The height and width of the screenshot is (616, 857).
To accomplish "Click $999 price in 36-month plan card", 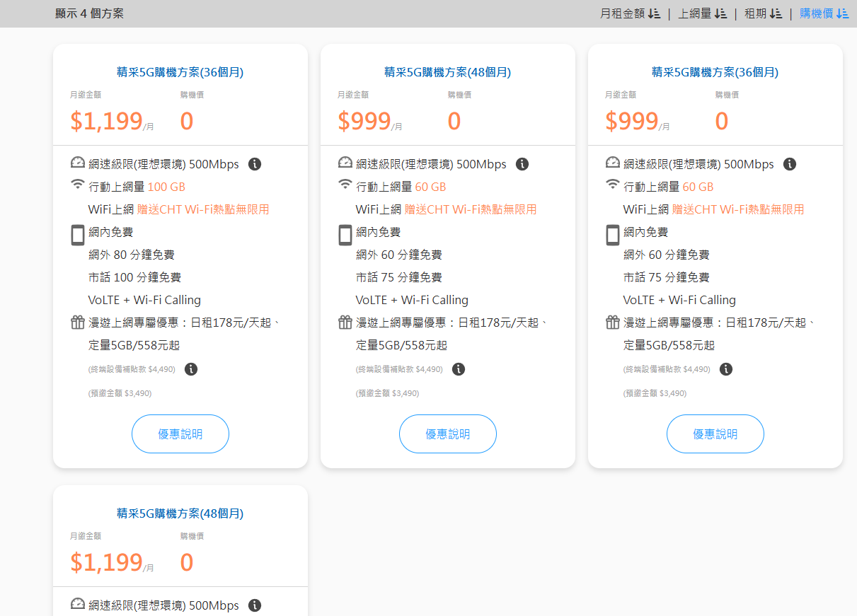I will [632, 122].
